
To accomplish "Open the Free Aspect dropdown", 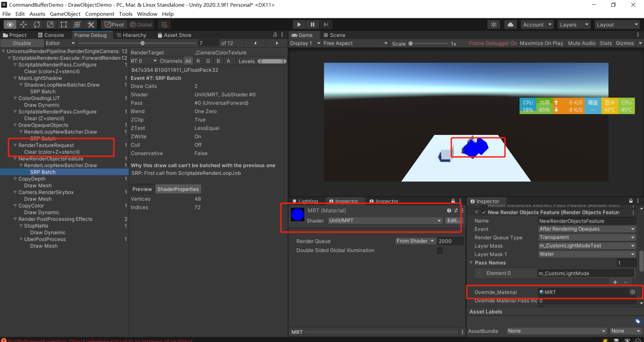I will coord(355,43).
